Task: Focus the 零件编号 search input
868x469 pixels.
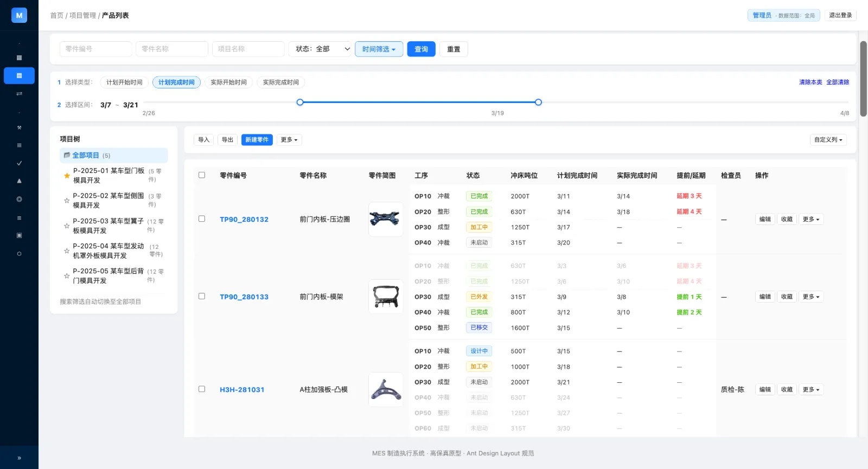Action: [96, 49]
